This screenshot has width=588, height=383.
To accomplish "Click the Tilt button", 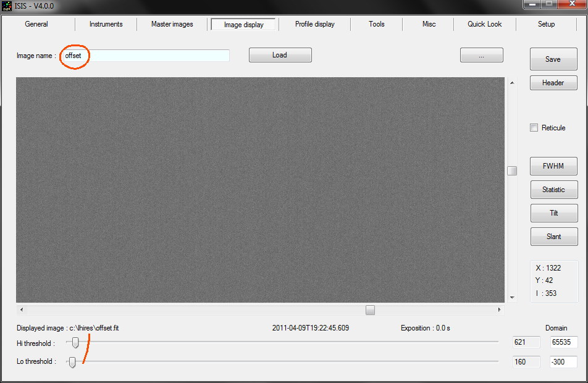I will click(553, 213).
